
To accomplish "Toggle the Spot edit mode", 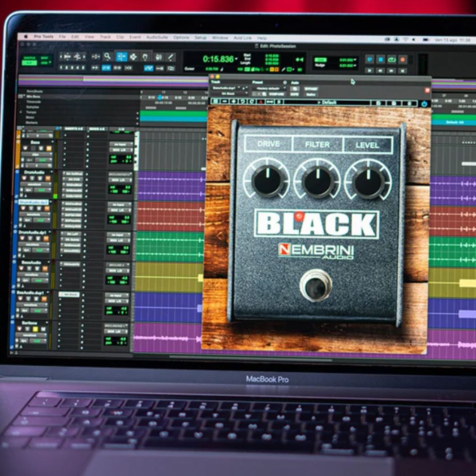I will pyautogui.click(x=45, y=58).
